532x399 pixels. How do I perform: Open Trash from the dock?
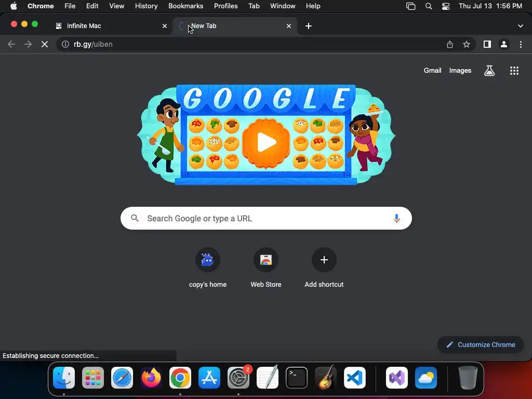(468, 378)
